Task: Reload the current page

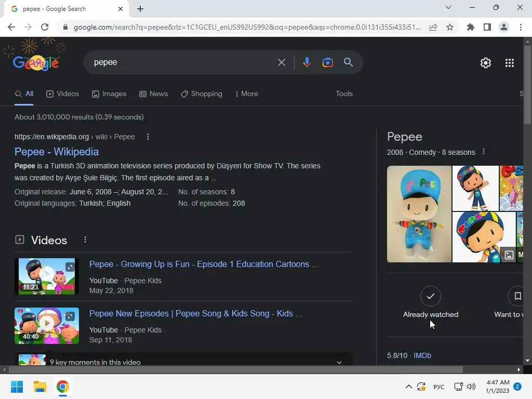Action: point(45,27)
